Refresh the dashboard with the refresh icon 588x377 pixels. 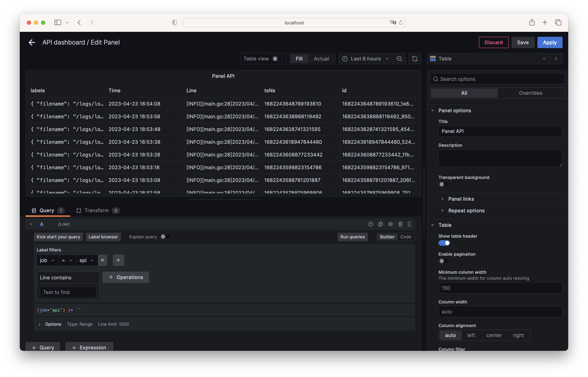[x=415, y=59]
